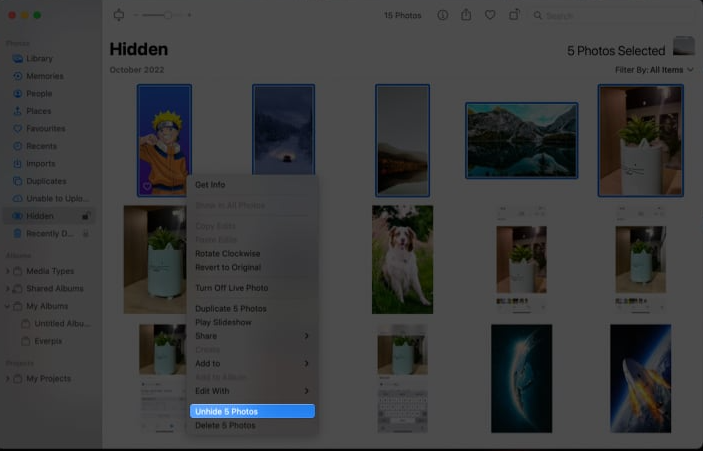Click the zoom out minus button
The height and width of the screenshot is (451, 703).
(x=136, y=15)
